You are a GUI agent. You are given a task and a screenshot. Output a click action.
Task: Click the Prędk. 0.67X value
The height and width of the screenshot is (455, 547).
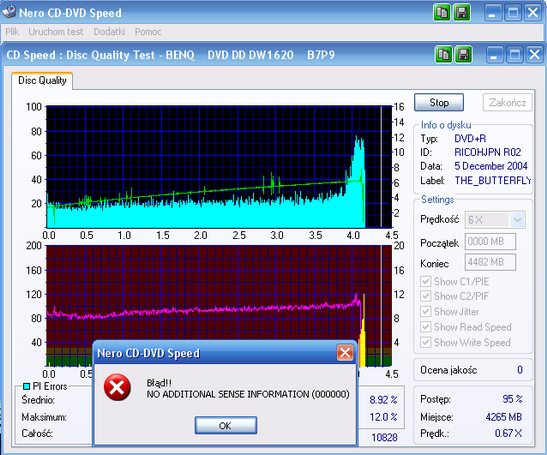pos(509,433)
